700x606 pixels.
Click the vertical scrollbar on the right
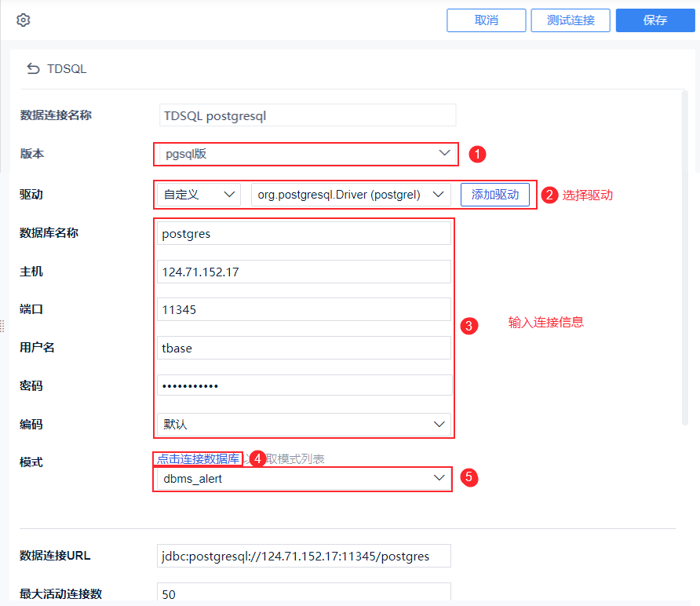[x=685, y=257]
